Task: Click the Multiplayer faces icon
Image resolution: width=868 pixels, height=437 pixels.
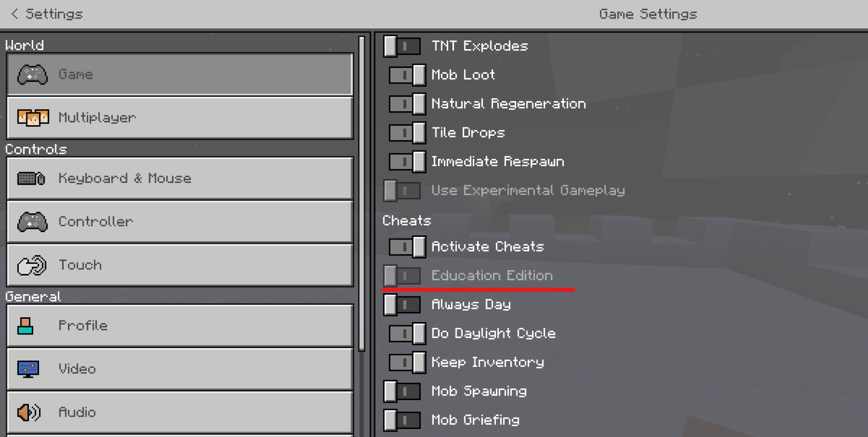Action: 33,118
